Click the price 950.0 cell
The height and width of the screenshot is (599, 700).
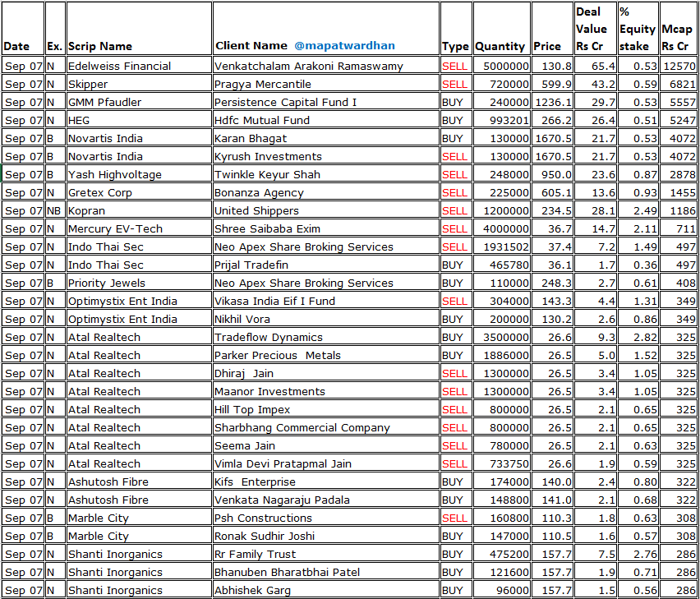tap(552, 174)
